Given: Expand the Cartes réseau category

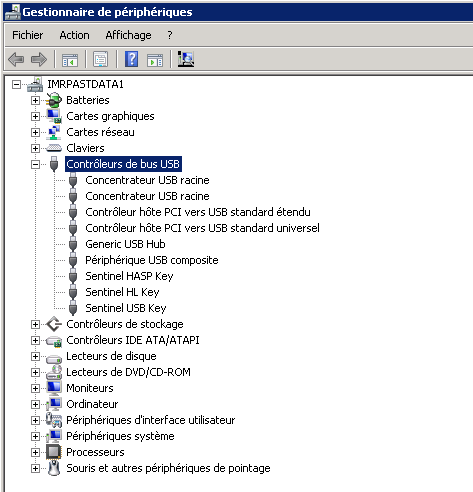Looking at the screenshot, I should coord(35,132).
